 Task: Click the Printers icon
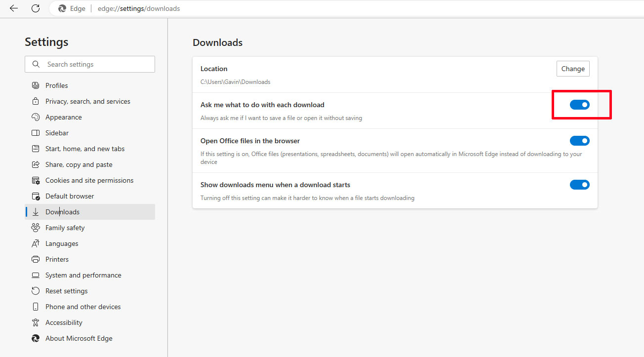[36, 259]
